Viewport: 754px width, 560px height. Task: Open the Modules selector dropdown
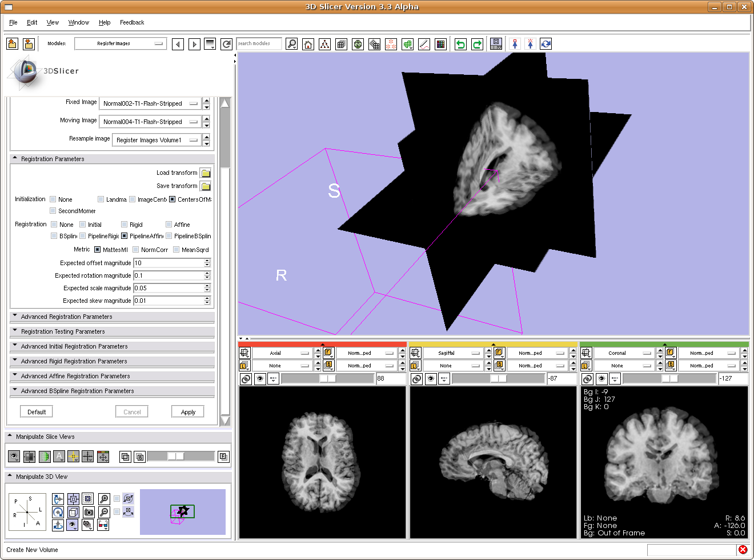click(x=121, y=43)
